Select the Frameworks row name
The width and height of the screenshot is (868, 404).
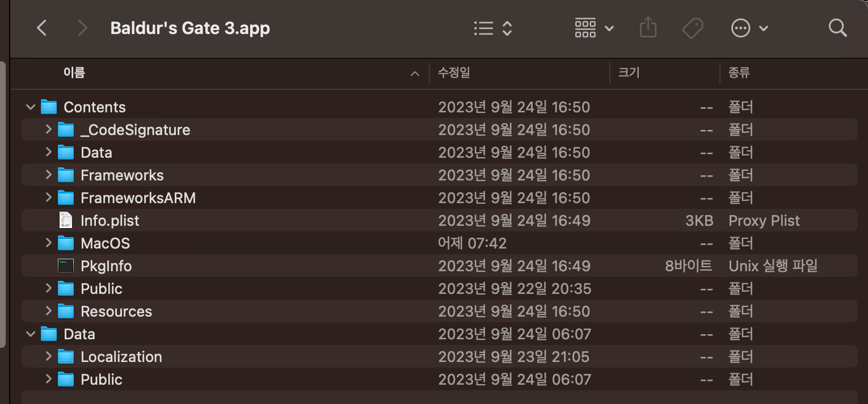coord(122,175)
